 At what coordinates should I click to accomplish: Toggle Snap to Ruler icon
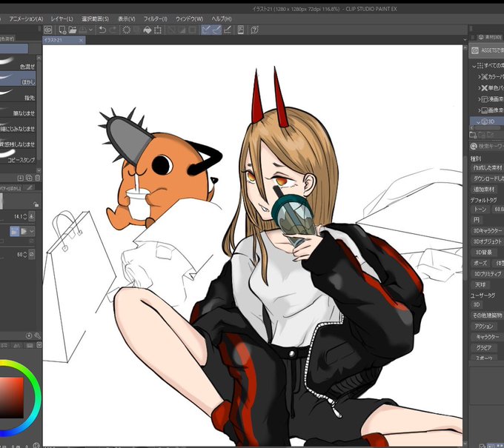pyautogui.click(x=206, y=30)
